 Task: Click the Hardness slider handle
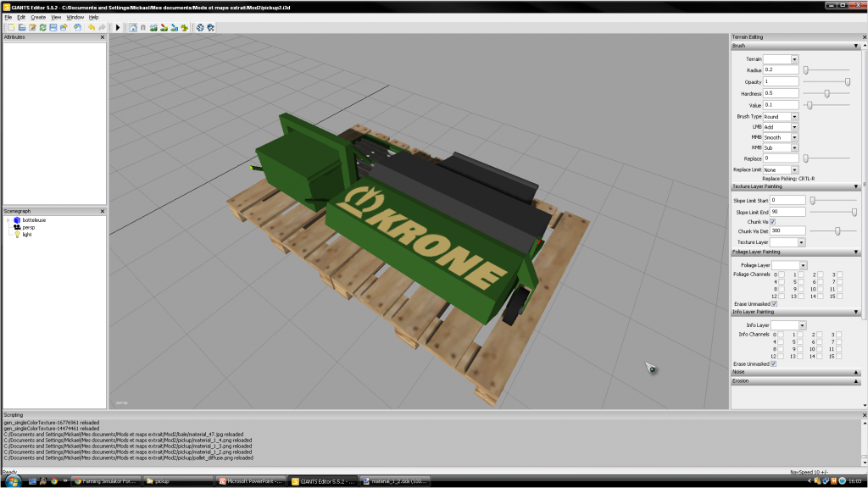[827, 93]
